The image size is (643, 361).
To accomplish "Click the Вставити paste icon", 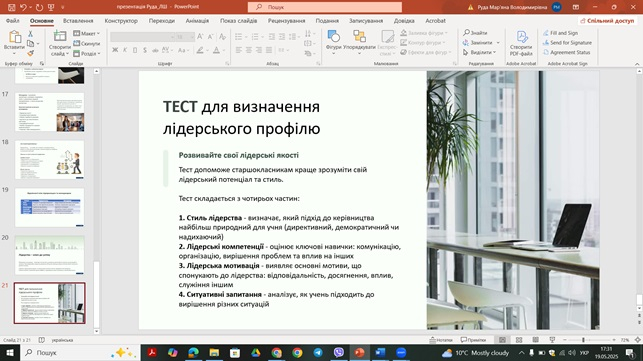I will (x=14, y=37).
